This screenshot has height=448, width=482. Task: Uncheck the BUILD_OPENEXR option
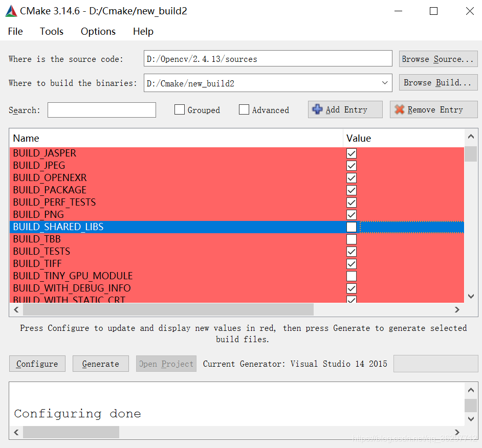[352, 178]
